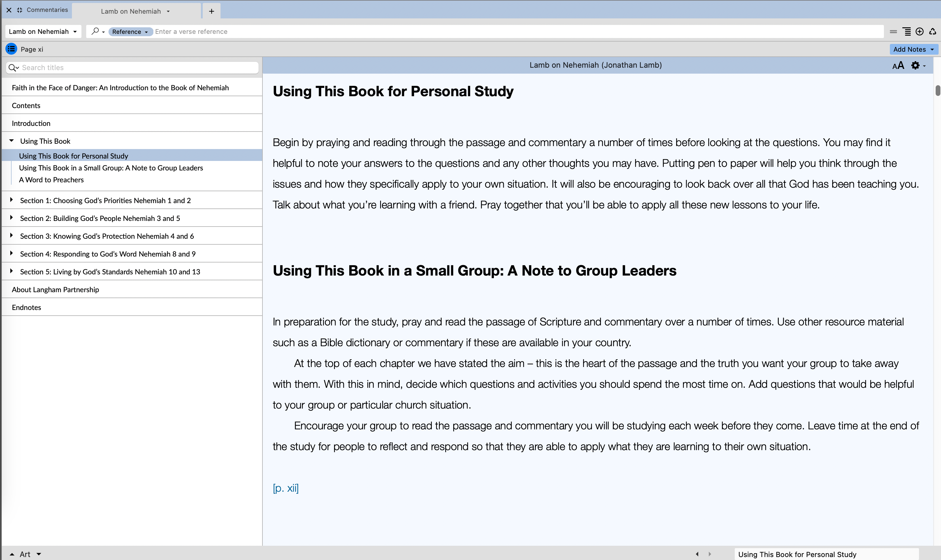
Task: Open the Reference search mode dropdown
Action: point(130,32)
